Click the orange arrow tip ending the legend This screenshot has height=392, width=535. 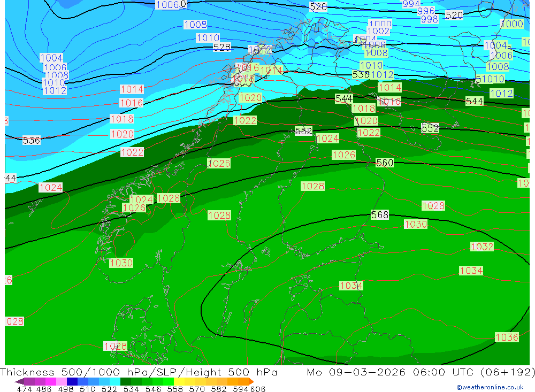pos(251,381)
